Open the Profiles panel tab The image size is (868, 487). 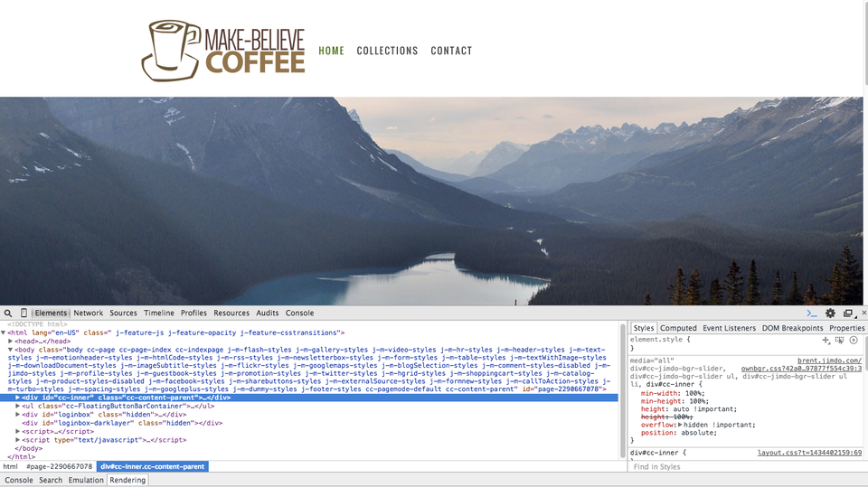tap(193, 313)
